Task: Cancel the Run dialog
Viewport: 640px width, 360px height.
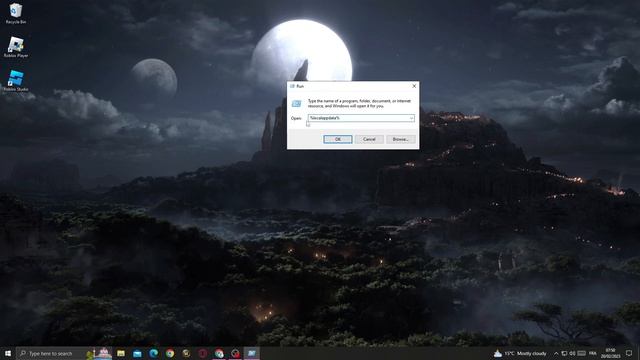Action: click(369, 139)
